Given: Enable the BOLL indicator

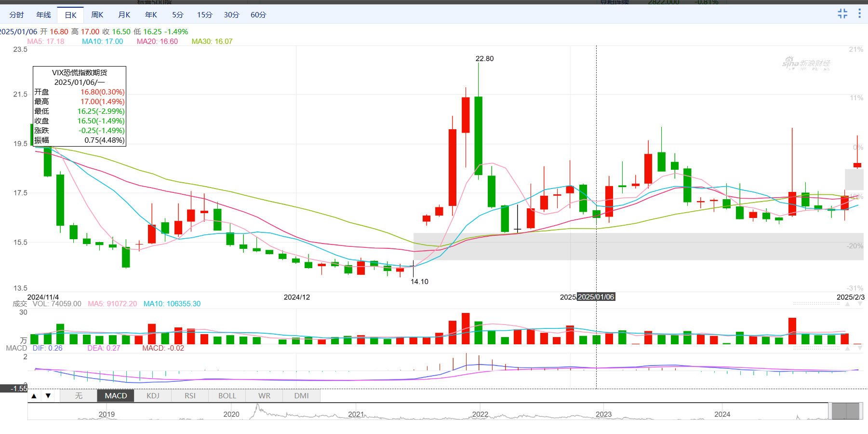Looking at the screenshot, I should (x=227, y=396).
